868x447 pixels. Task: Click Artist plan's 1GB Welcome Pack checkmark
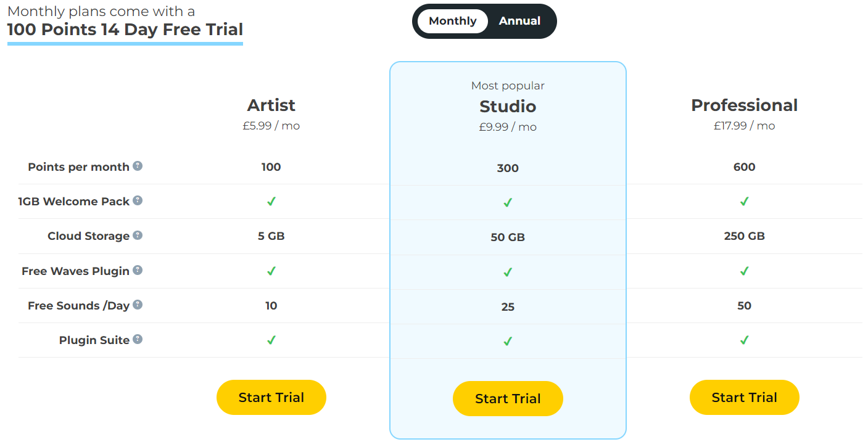(271, 201)
